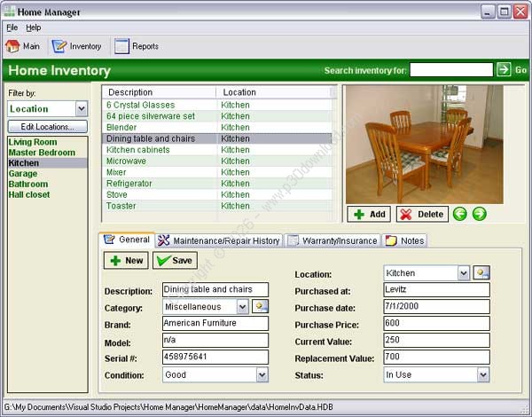Expand the Filter by Location dropdown

click(x=82, y=109)
